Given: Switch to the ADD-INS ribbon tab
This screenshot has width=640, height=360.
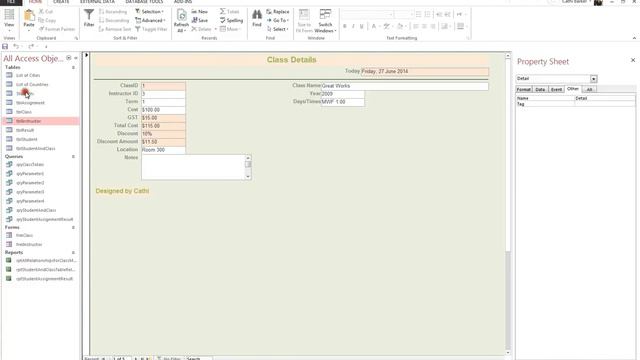Looking at the screenshot, I should click(183, 2).
